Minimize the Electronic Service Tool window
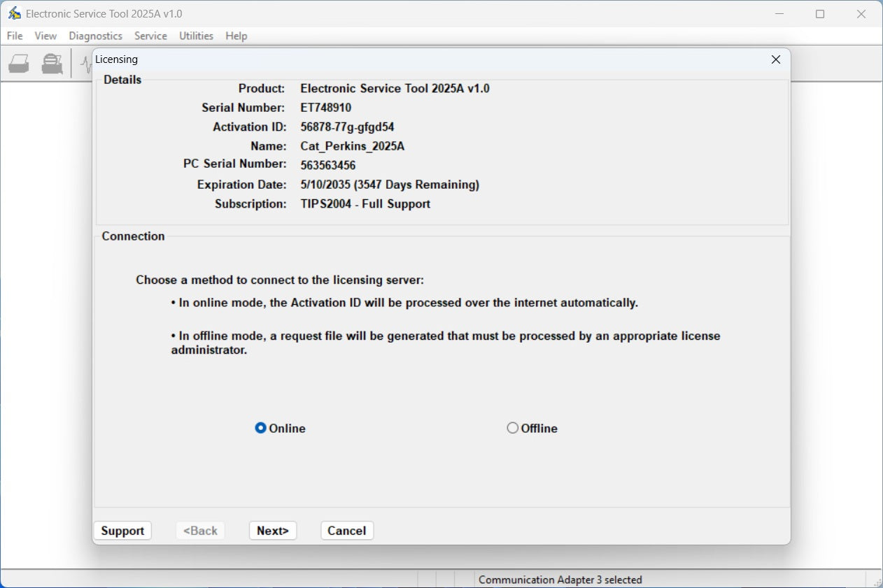The width and height of the screenshot is (883, 588). (x=779, y=14)
